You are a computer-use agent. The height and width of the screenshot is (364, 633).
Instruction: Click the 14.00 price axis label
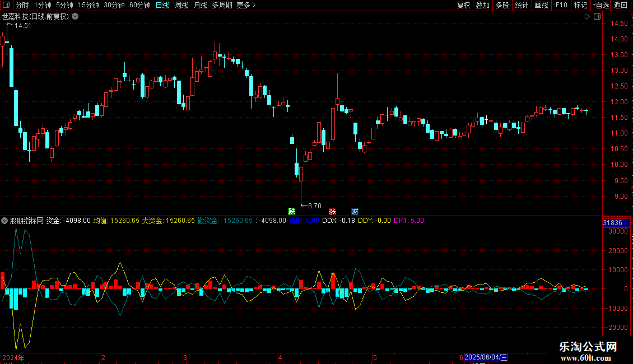(x=619, y=39)
